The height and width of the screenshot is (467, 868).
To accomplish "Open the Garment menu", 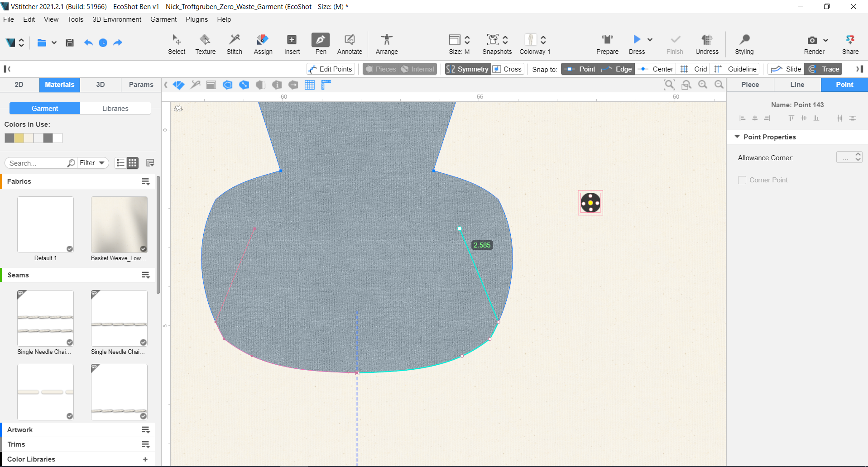I will tap(163, 19).
